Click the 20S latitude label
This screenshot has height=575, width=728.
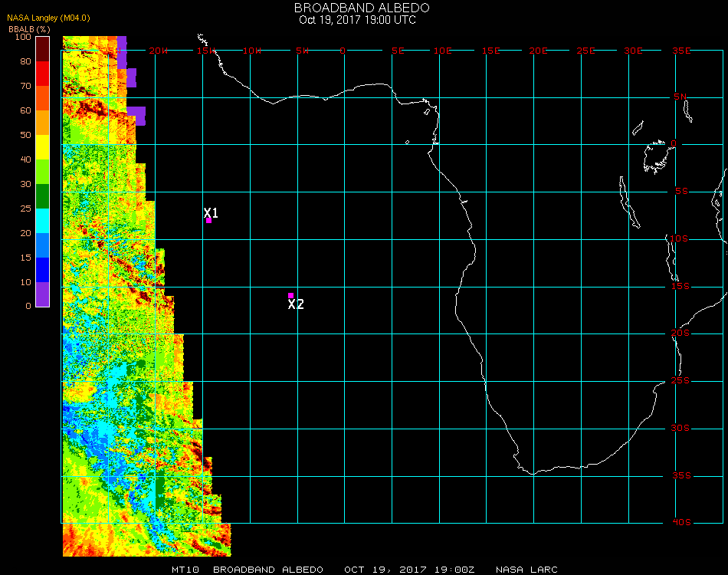point(680,333)
